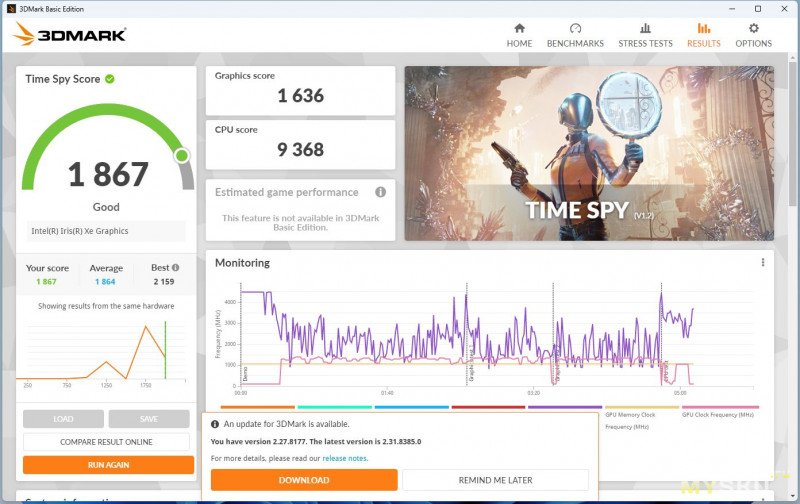Viewport: 800px width, 504px height.
Task: Click REMIND ME LATER button
Action: tap(495, 480)
